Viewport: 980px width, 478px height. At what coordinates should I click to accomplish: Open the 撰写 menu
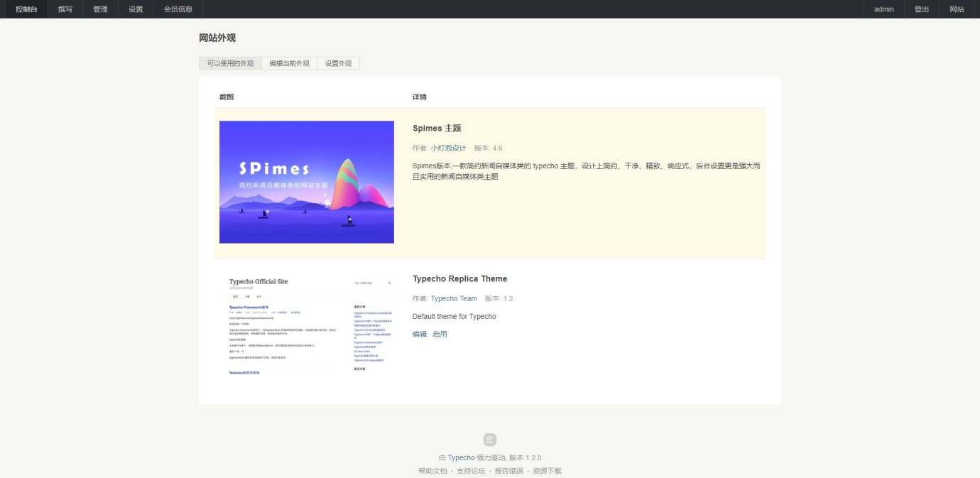point(65,9)
